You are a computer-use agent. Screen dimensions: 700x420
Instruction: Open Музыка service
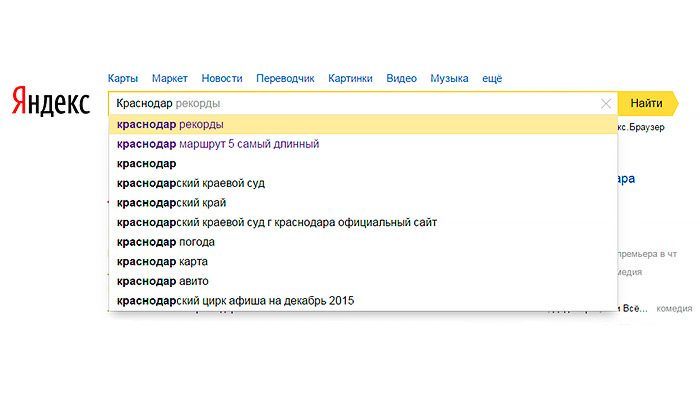tap(449, 79)
